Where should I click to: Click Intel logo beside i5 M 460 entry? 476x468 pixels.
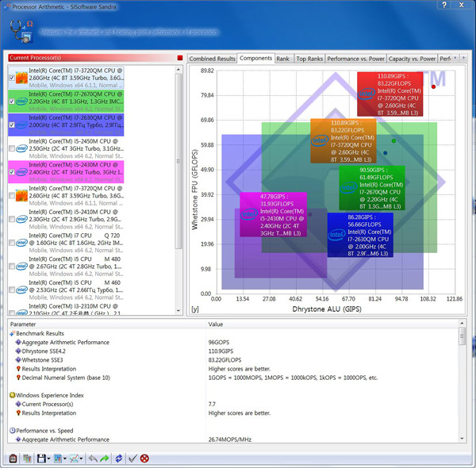point(21,290)
